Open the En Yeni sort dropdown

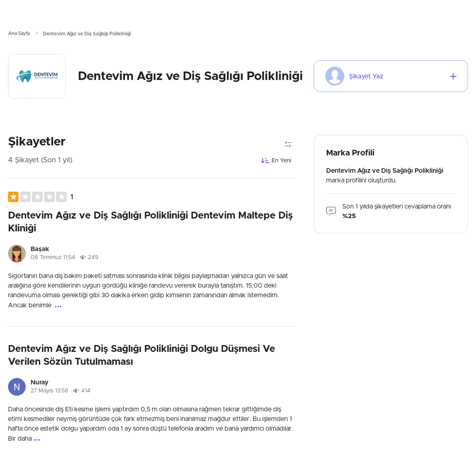(276, 161)
